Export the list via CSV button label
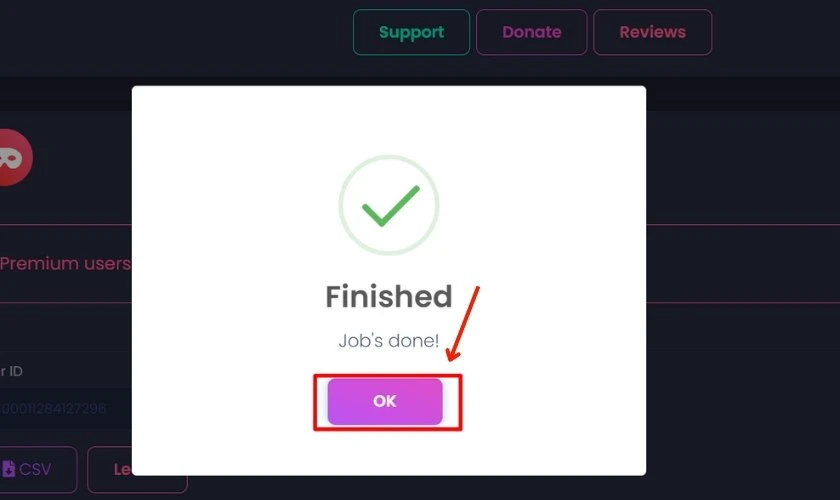This screenshot has height=500, width=840. [x=35, y=469]
